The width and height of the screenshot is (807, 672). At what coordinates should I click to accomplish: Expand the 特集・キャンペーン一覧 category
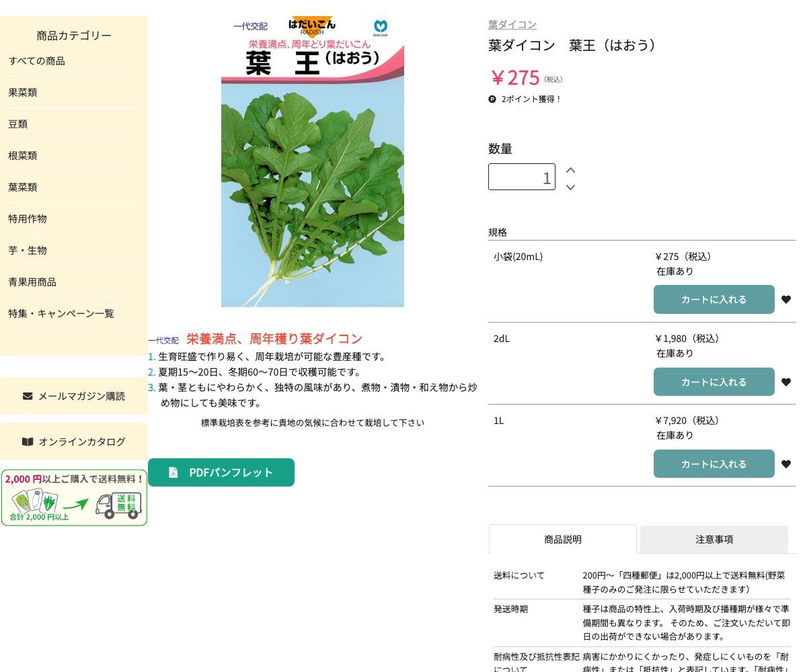61,313
